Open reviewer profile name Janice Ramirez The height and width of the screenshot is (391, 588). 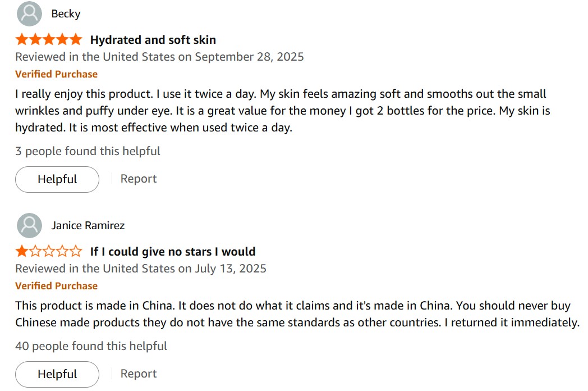point(88,225)
